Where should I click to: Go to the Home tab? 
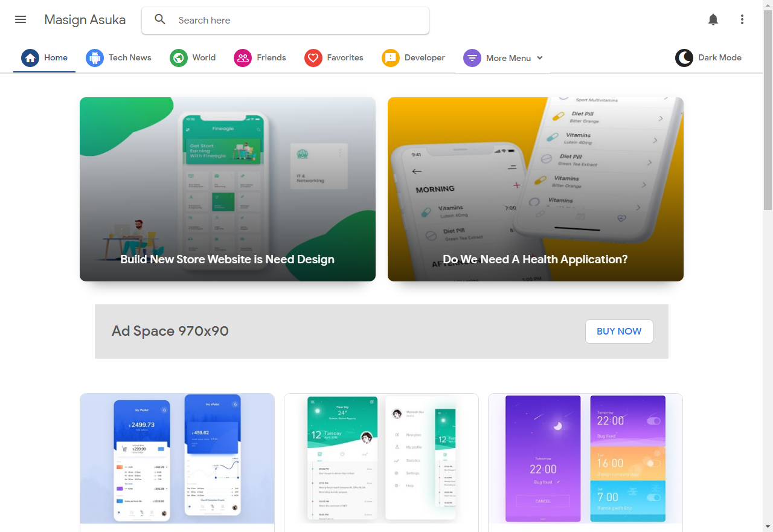coord(44,58)
